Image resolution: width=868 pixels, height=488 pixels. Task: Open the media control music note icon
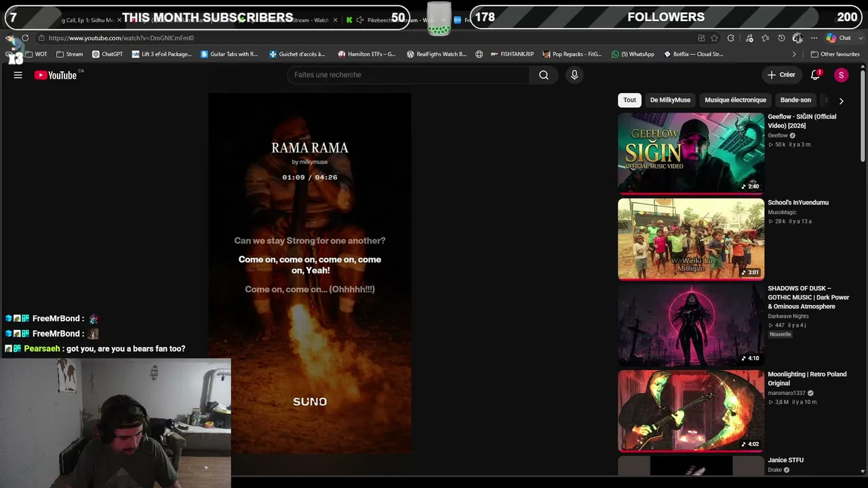749,38
